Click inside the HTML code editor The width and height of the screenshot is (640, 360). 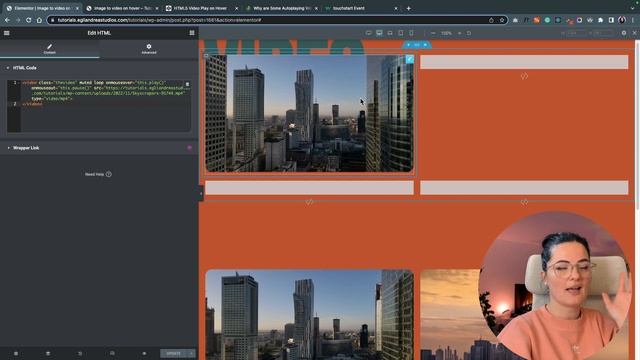(x=98, y=106)
